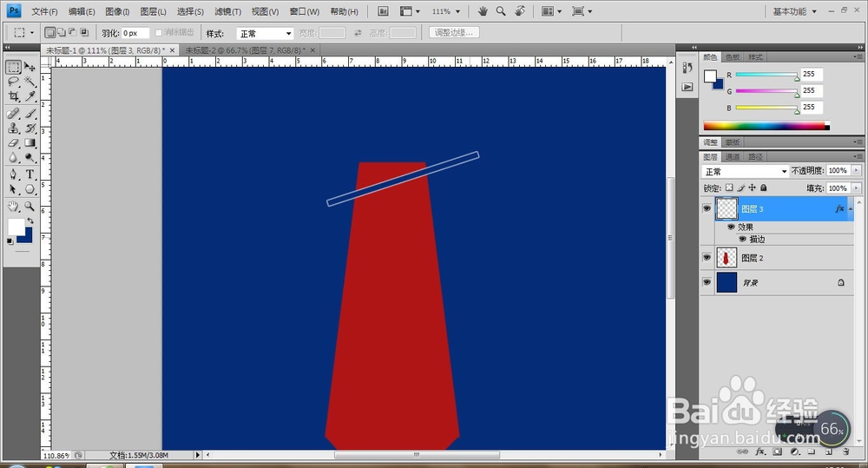Select the 图层 2 layer thumbnail
Image resolution: width=868 pixels, height=468 pixels.
[x=727, y=258]
